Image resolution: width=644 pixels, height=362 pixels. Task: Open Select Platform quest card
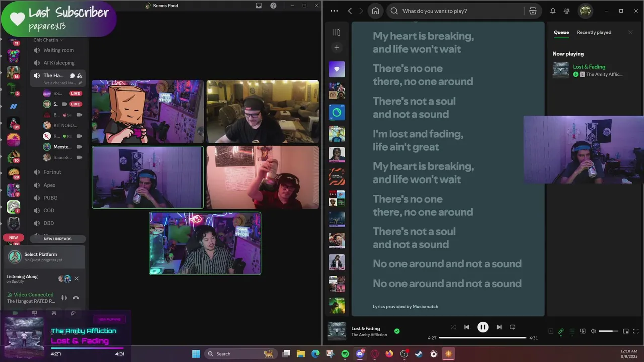click(44, 257)
